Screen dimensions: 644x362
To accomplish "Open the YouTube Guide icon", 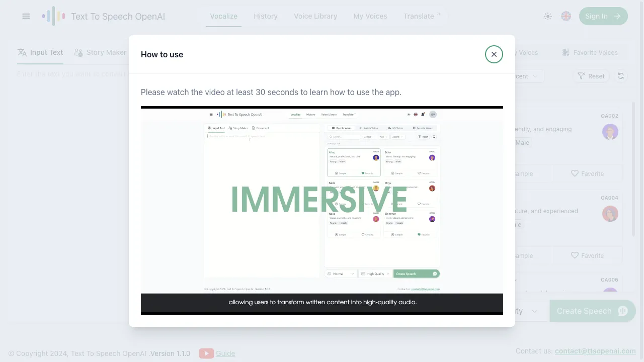I will (206, 353).
